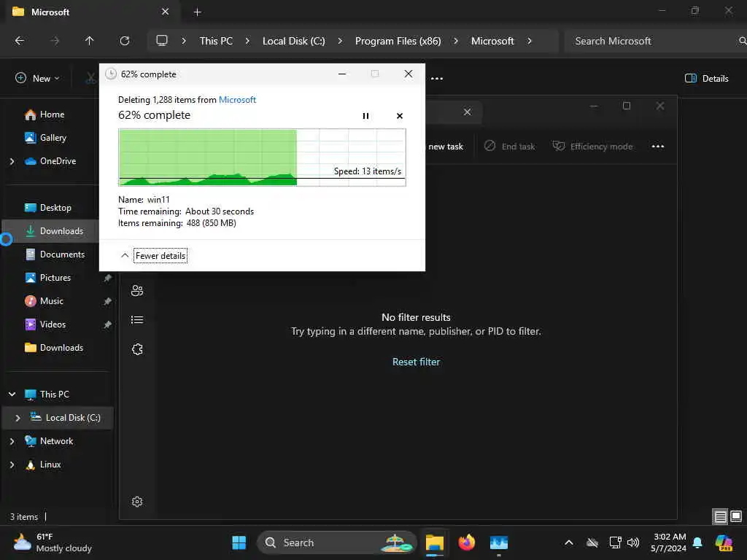Go to Program Files (x86) breadcrumb

click(398, 41)
